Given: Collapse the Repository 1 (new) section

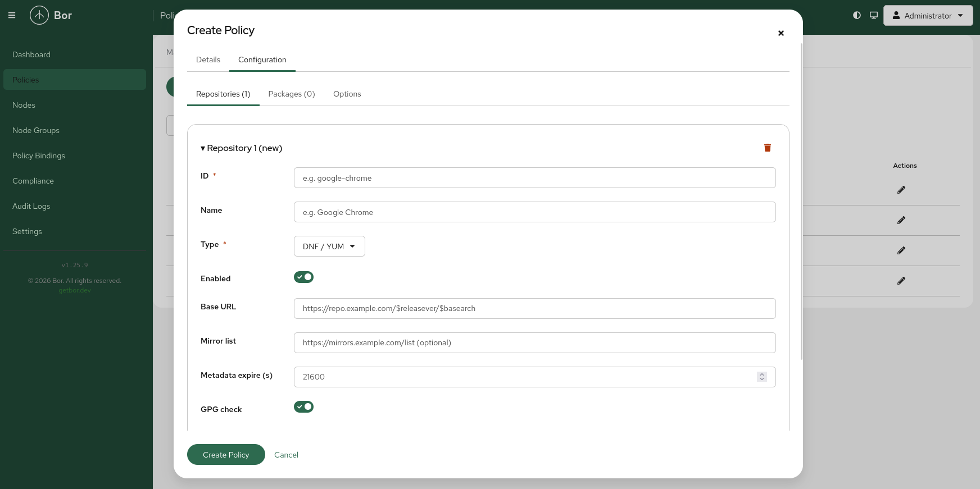Looking at the screenshot, I should tap(242, 148).
